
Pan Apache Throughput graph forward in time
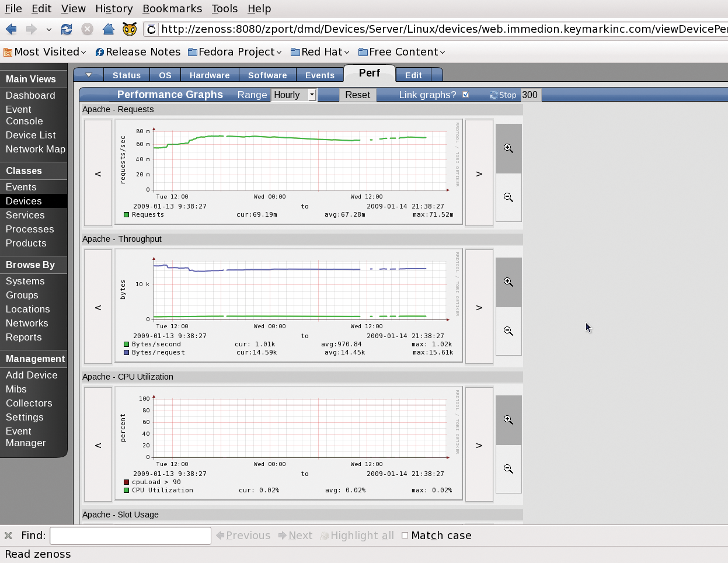pos(479,307)
